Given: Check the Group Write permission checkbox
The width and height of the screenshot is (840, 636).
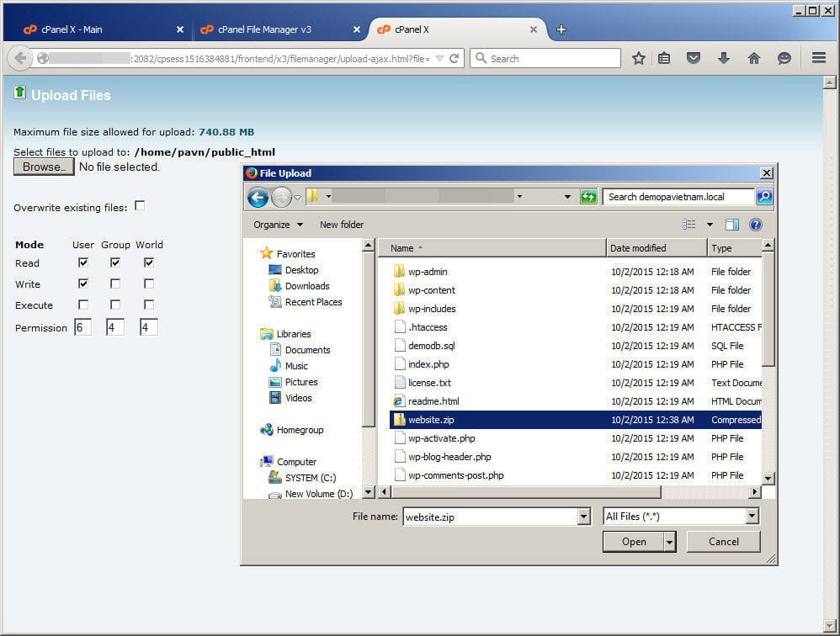Looking at the screenshot, I should pos(115,284).
